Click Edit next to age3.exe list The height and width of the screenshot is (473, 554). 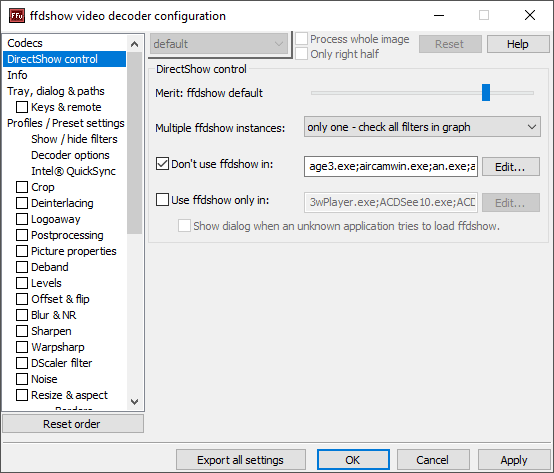511,166
